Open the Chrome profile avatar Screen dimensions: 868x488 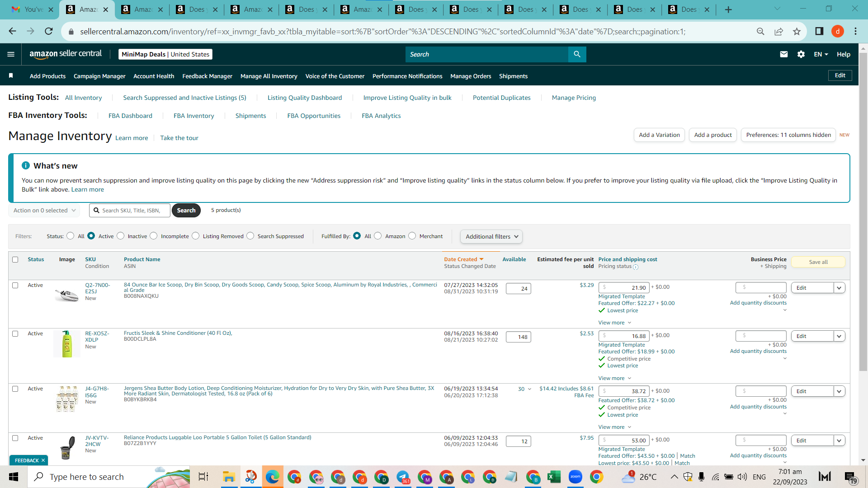coord(838,31)
